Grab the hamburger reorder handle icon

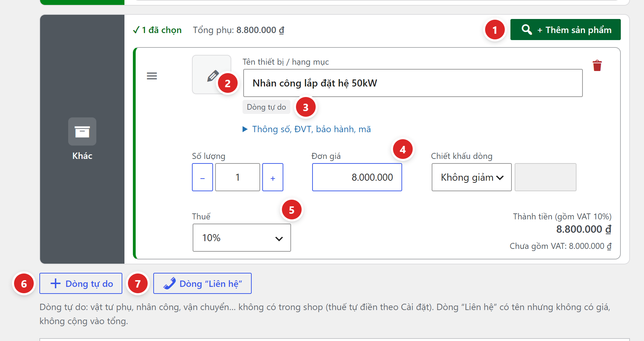coord(152,76)
